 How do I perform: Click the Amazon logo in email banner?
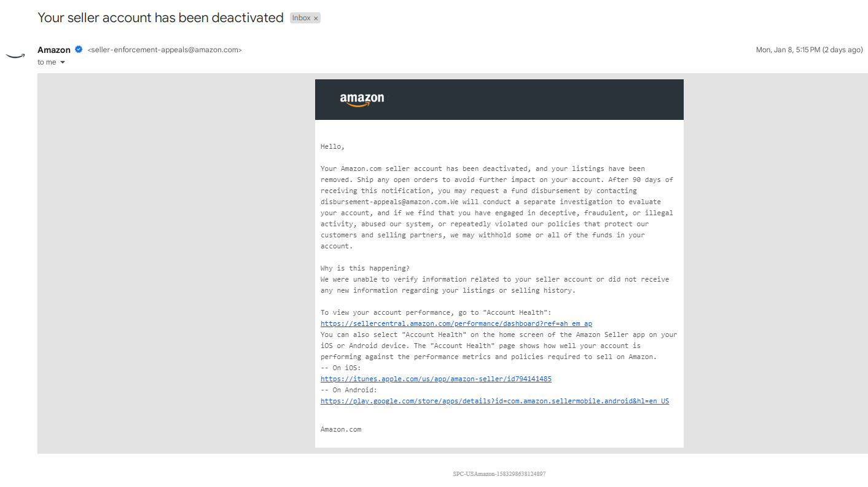pos(362,100)
